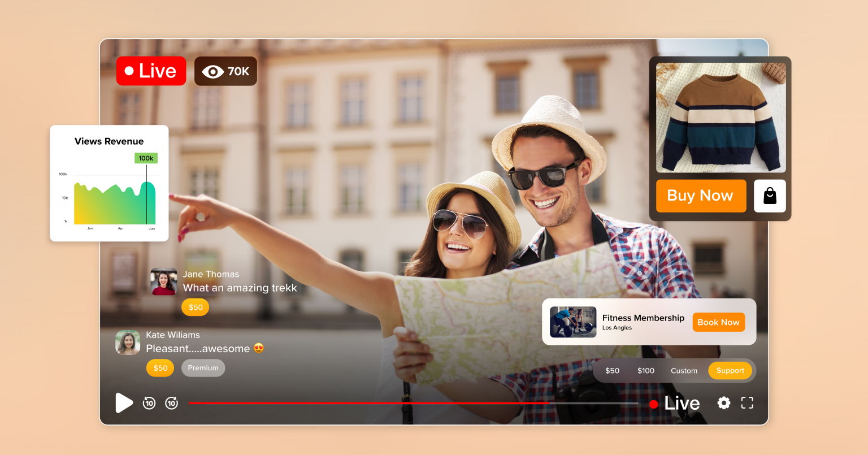Book the Fitness Membership in Los Angles

[x=718, y=322]
